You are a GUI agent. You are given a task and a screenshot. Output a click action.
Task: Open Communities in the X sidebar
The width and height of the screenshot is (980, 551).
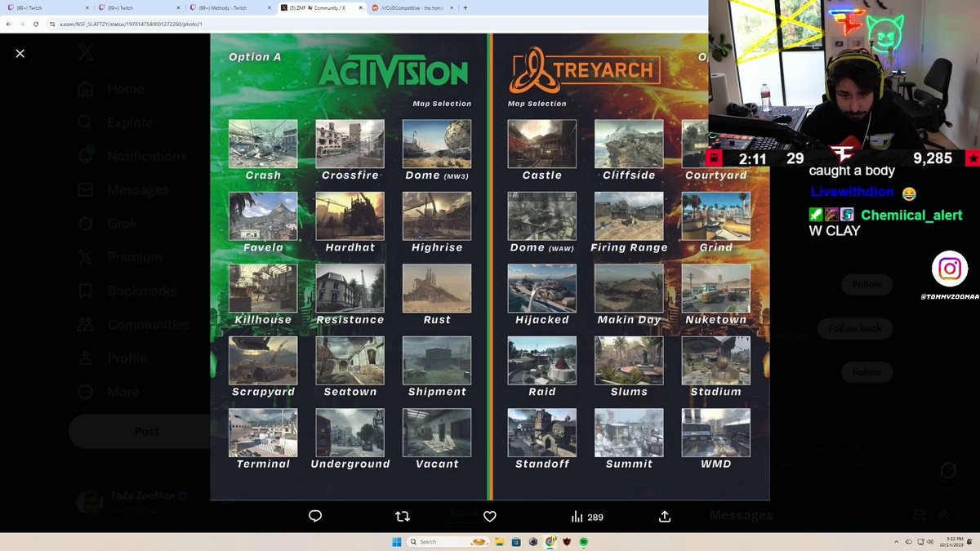tap(133, 324)
